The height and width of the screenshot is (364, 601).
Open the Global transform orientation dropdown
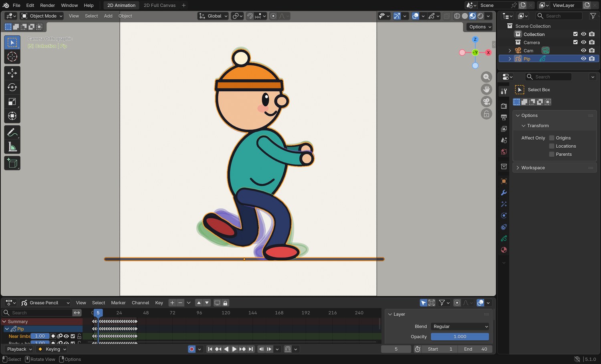pyautogui.click(x=213, y=16)
